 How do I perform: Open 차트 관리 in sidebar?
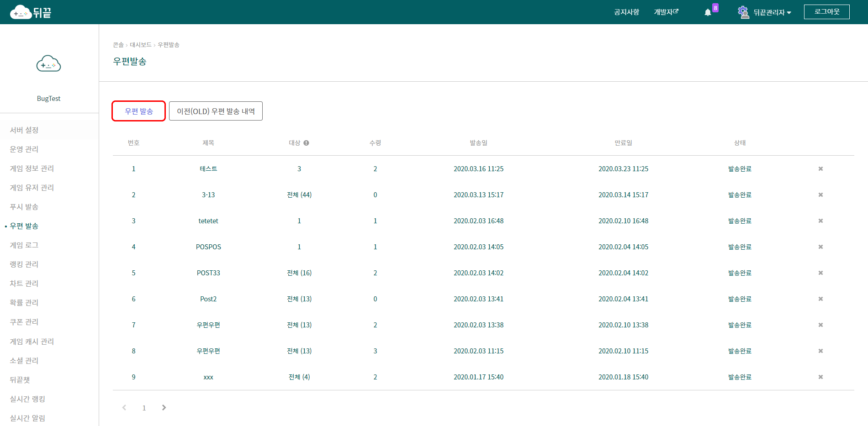click(24, 284)
